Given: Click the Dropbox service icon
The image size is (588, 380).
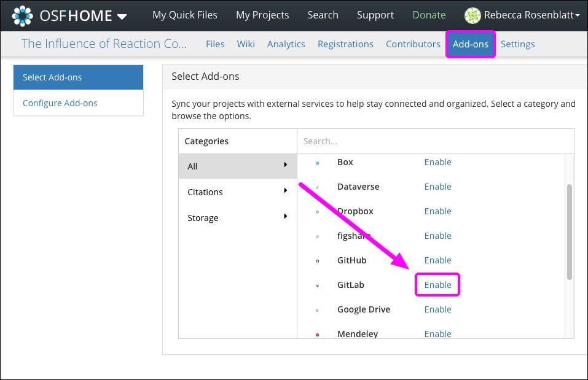Looking at the screenshot, I should click(317, 211).
